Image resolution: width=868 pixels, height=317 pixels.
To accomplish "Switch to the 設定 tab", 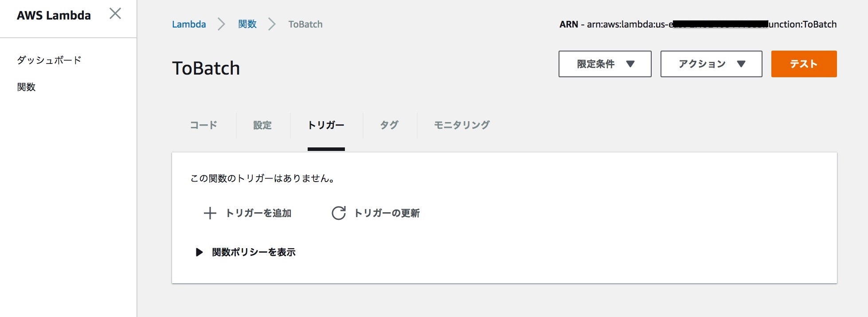I will pyautogui.click(x=262, y=125).
